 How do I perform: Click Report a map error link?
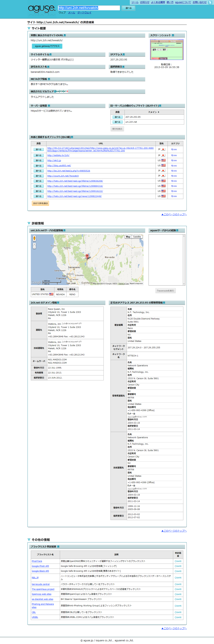(x=136, y=283)
